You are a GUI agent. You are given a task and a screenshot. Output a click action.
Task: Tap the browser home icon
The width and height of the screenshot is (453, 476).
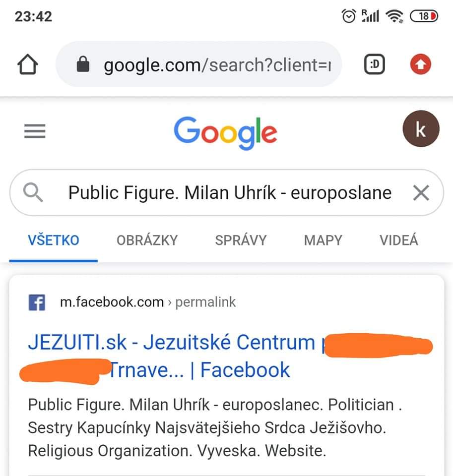(28, 64)
